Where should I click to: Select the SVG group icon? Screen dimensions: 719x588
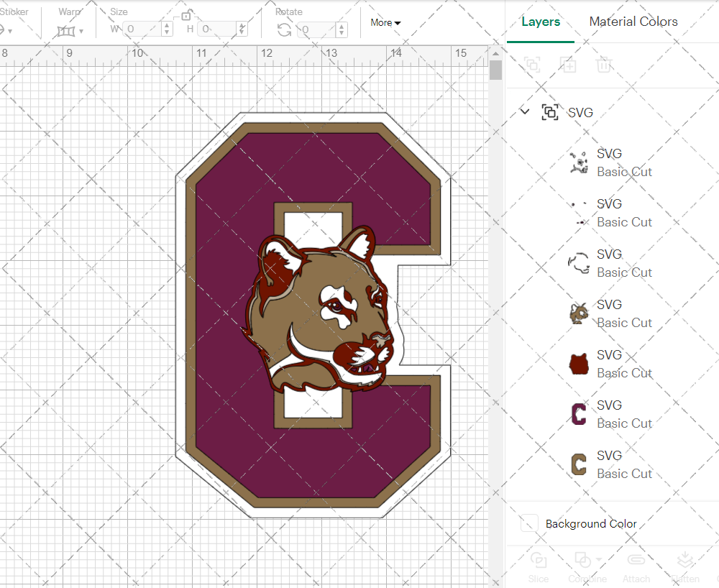tap(550, 112)
